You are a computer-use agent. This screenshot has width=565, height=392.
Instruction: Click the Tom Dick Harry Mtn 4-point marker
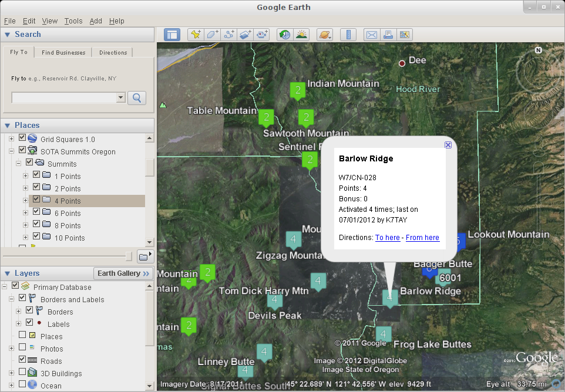pos(318,281)
